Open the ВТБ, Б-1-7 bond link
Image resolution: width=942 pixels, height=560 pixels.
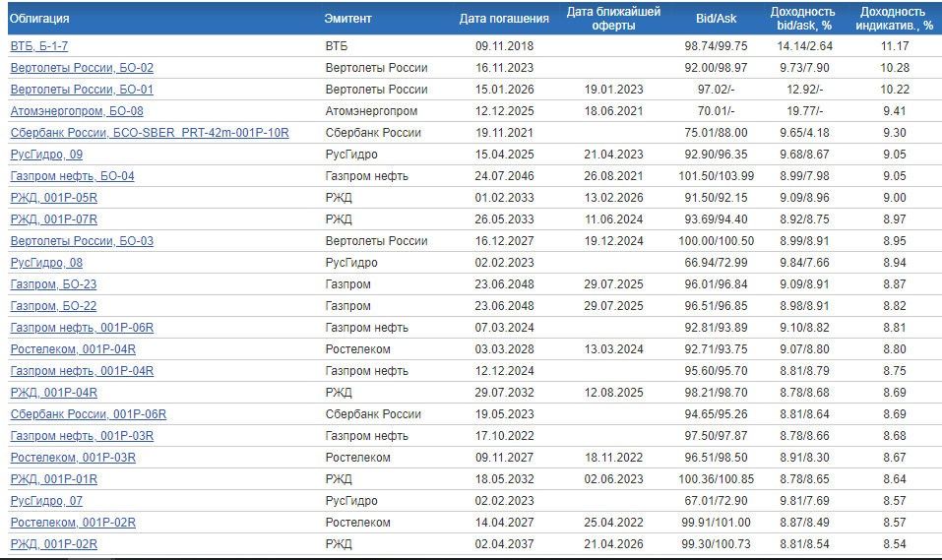coord(38,46)
